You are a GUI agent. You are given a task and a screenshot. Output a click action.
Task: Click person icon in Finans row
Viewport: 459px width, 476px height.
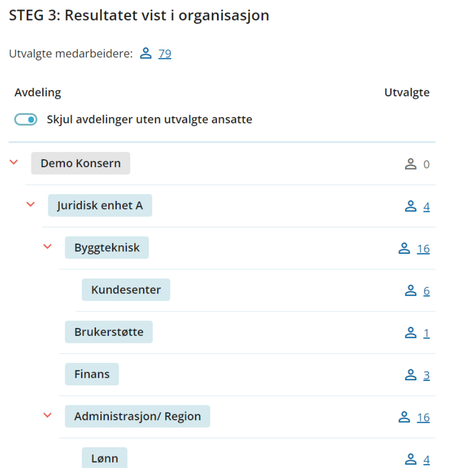[x=411, y=375]
